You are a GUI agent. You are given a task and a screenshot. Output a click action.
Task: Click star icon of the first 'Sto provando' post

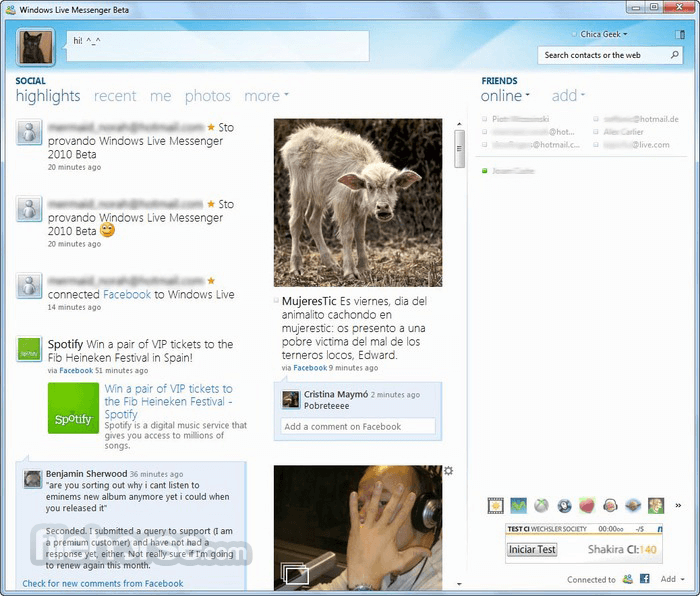(211, 127)
